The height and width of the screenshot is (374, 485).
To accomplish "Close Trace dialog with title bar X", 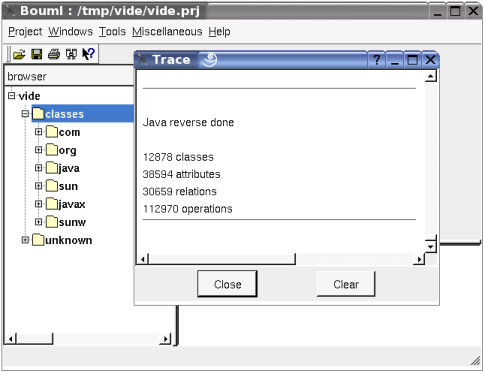I will 430,60.
